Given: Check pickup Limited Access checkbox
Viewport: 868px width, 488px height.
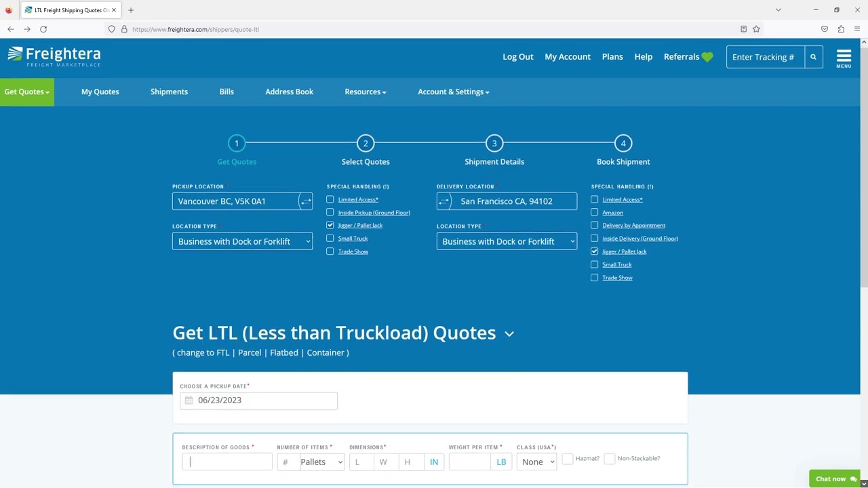Looking at the screenshot, I should (330, 199).
